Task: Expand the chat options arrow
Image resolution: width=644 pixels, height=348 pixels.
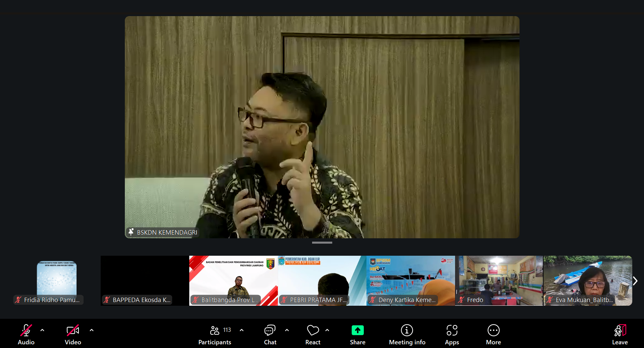Action: 287,330
